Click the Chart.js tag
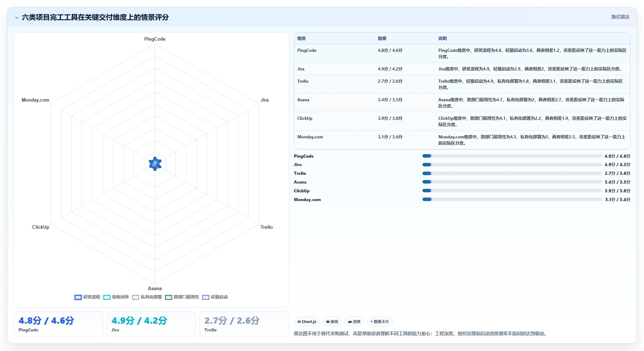 pos(307,322)
